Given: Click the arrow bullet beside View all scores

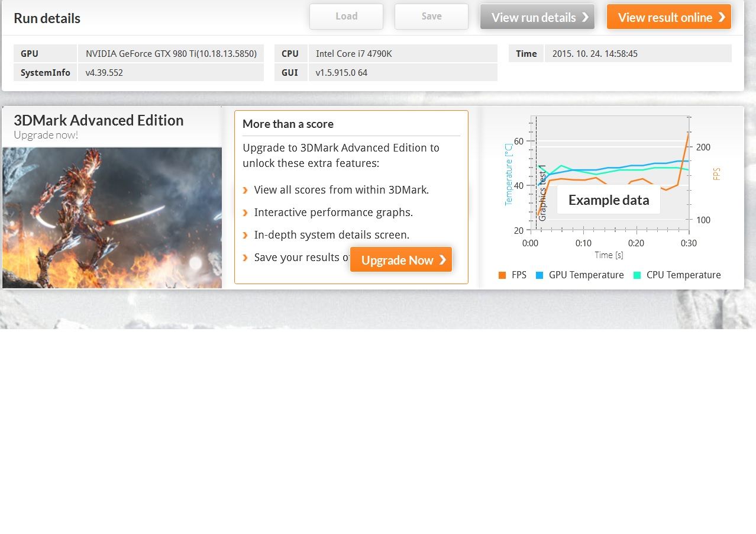Looking at the screenshot, I should [245, 191].
